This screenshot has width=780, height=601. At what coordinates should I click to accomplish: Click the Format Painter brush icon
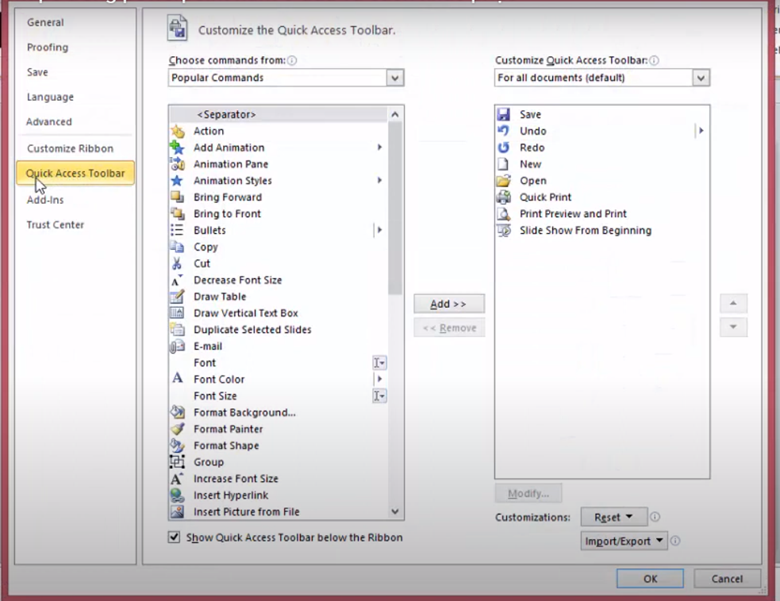177,429
